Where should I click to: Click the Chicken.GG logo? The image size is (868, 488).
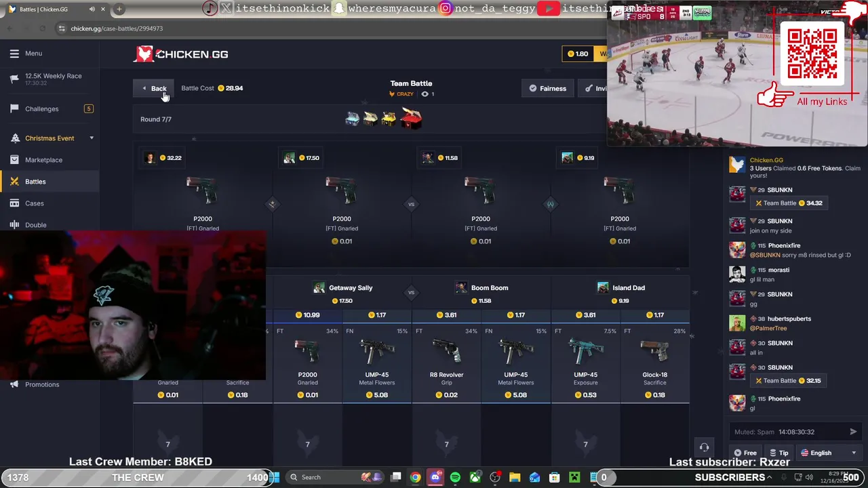pyautogui.click(x=181, y=54)
